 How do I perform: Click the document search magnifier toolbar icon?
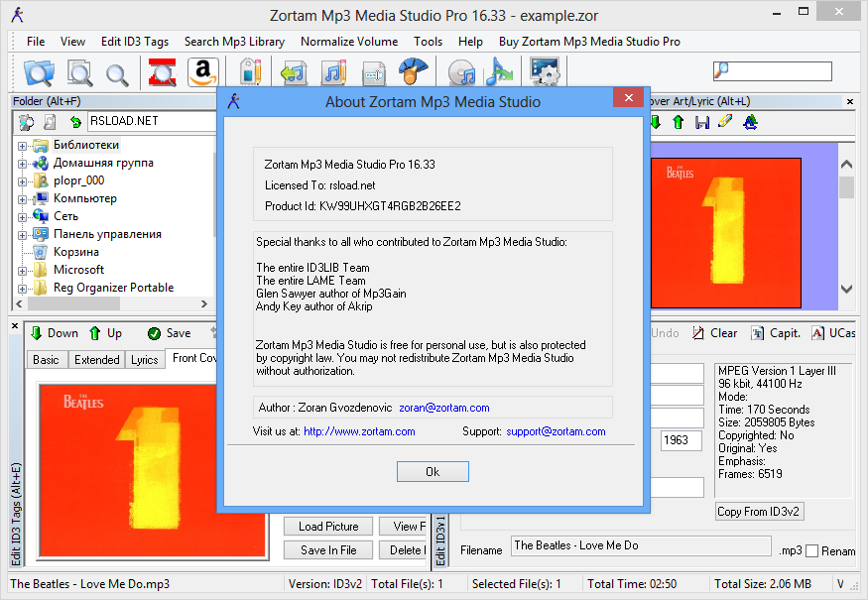pyautogui.click(x=79, y=73)
